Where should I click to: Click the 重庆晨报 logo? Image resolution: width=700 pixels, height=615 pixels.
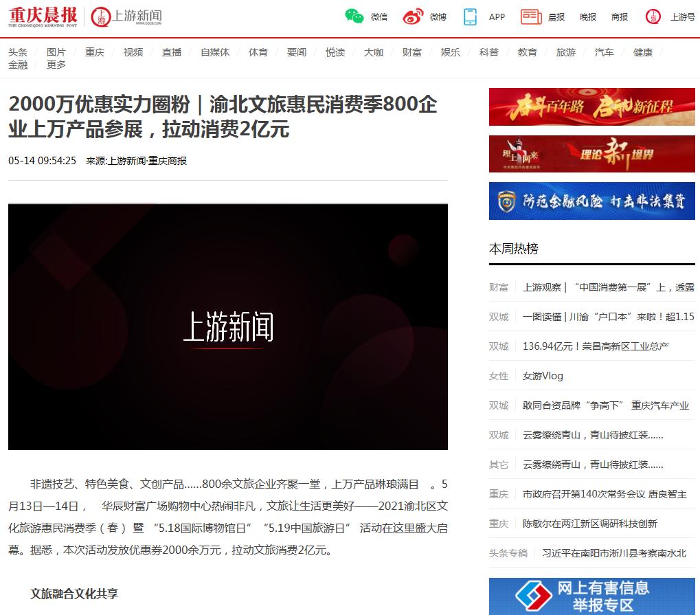[x=43, y=17]
